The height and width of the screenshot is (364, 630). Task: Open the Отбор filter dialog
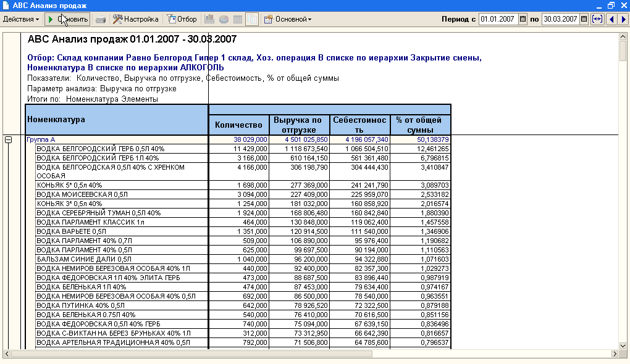pos(182,19)
